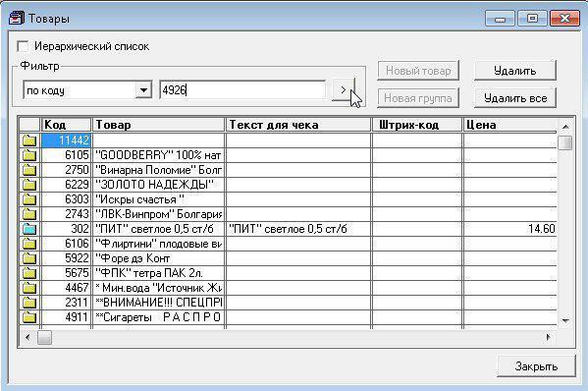Maximize the Товары window
The height and width of the screenshot is (391, 588).
pos(532,18)
